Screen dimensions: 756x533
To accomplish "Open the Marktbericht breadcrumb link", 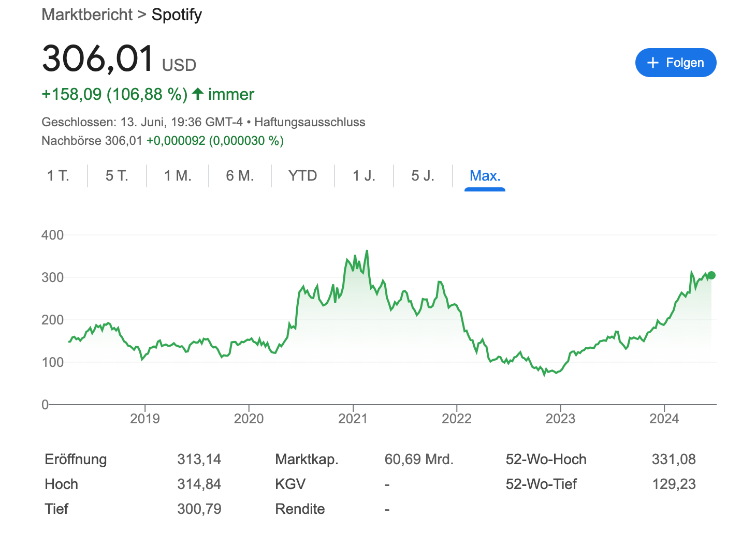I will (x=87, y=14).
